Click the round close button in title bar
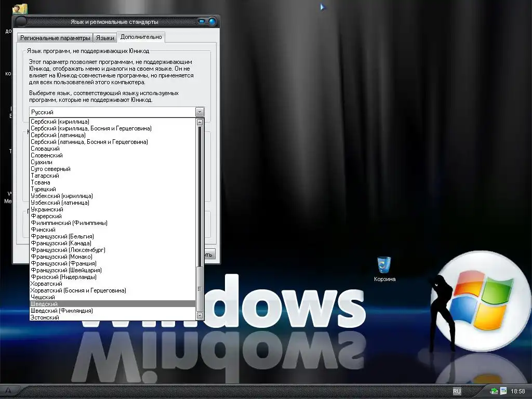 pos(212,21)
